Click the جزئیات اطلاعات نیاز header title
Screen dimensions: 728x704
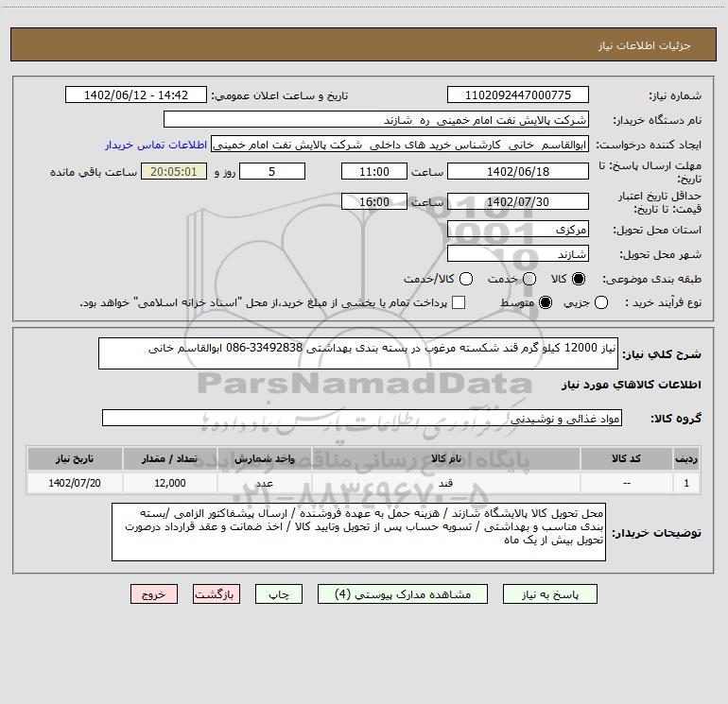click(x=645, y=45)
